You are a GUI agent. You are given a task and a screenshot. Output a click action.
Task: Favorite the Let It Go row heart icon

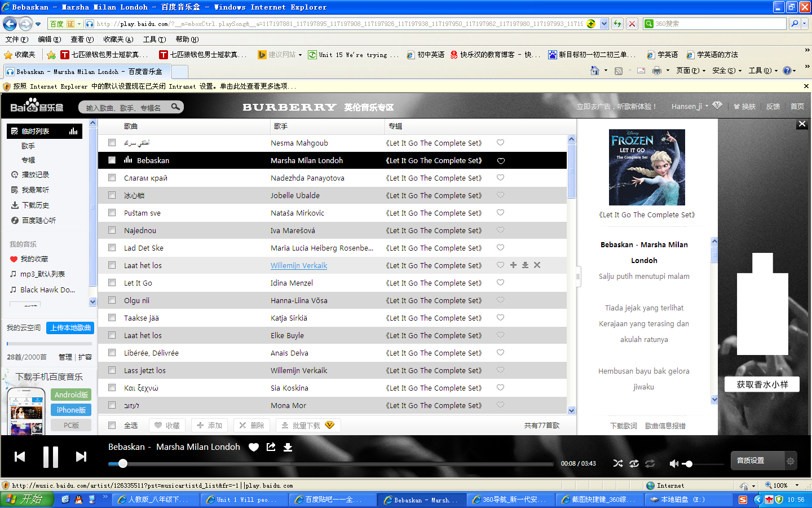pos(500,283)
